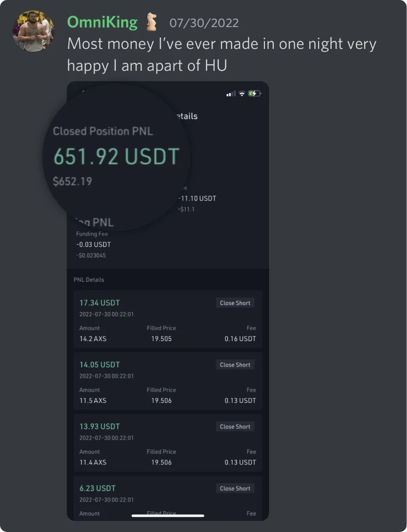
Task: Click the -11.10 USDT fee amount
Action: pyautogui.click(x=197, y=198)
